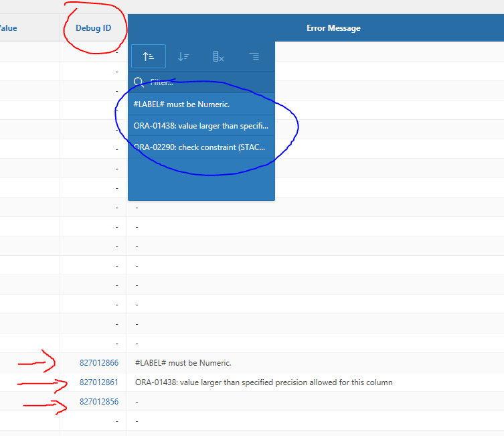Click the Sort Ascending icon in column menu
Screen dimensions: 504x436
149,56
